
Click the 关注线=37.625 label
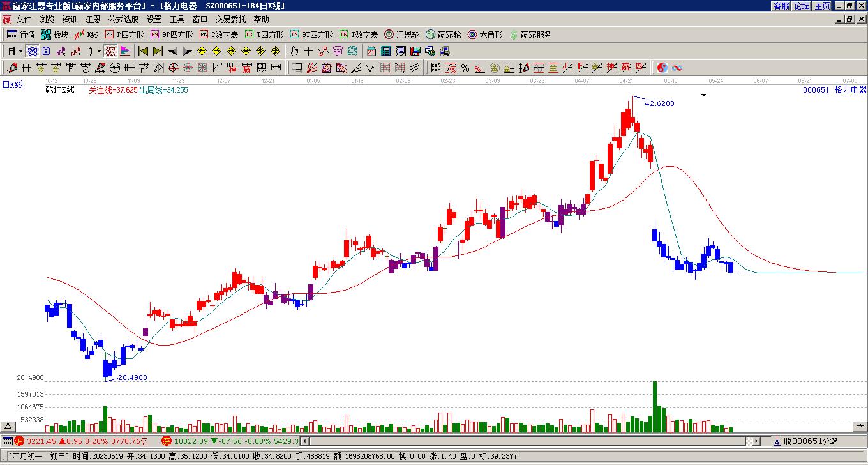(x=113, y=90)
